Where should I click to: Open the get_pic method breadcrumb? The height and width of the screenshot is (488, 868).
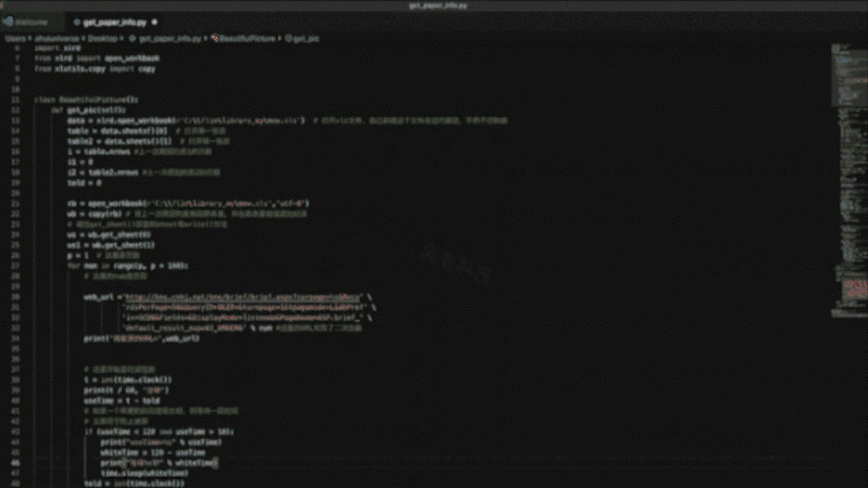[x=306, y=39]
